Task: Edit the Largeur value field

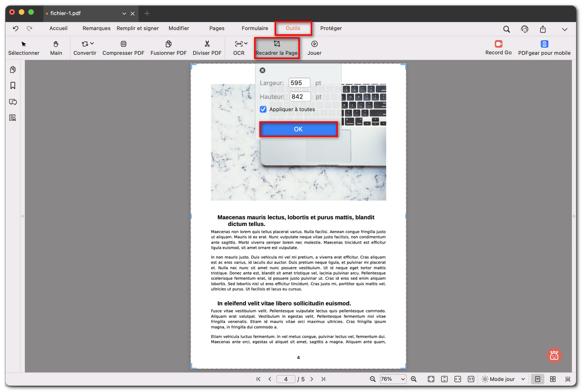Action: tap(299, 82)
